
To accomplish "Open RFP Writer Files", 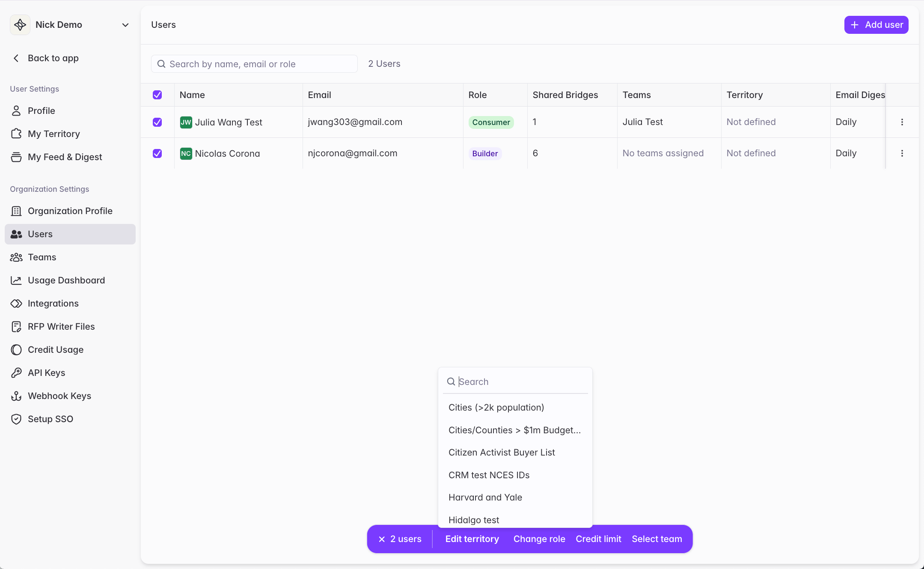I will point(70,327).
